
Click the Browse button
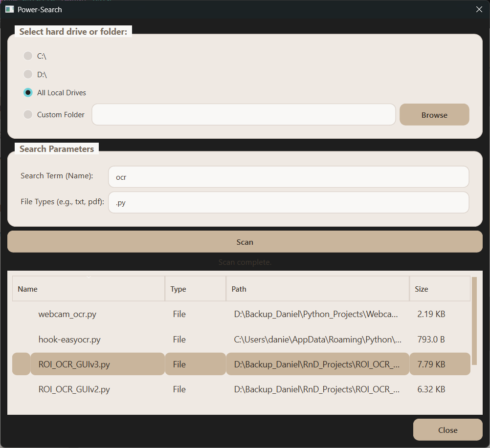click(434, 115)
